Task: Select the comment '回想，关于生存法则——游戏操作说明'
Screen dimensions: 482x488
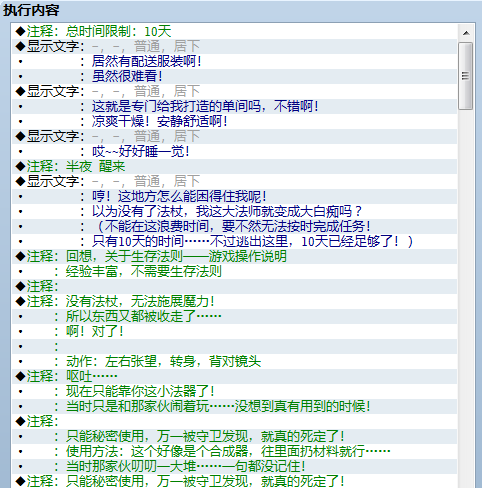Action: (234, 256)
